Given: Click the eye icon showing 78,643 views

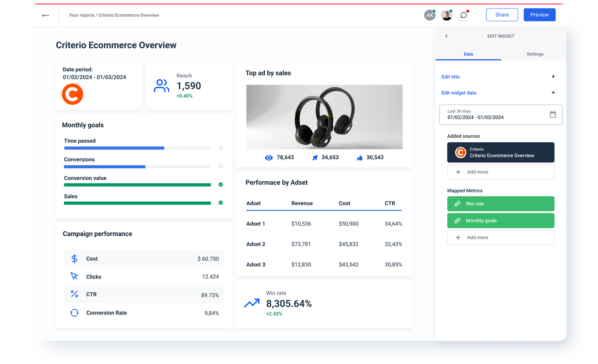Looking at the screenshot, I should (269, 157).
